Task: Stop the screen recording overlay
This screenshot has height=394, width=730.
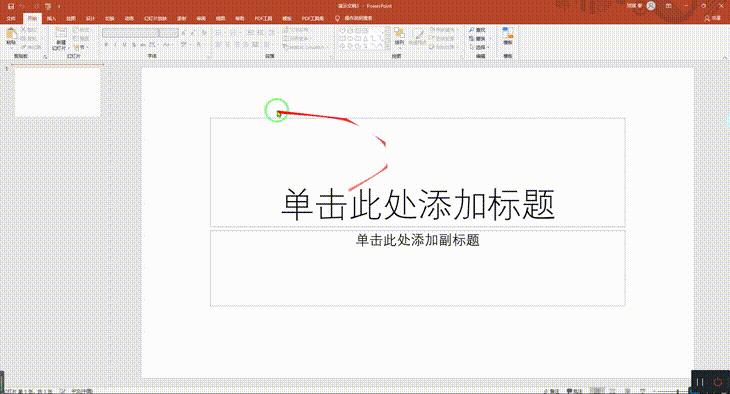Action: pyautogui.click(x=718, y=382)
